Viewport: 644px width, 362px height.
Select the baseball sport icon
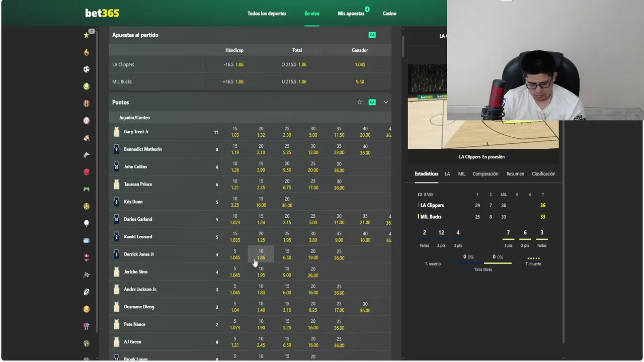[x=87, y=121]
